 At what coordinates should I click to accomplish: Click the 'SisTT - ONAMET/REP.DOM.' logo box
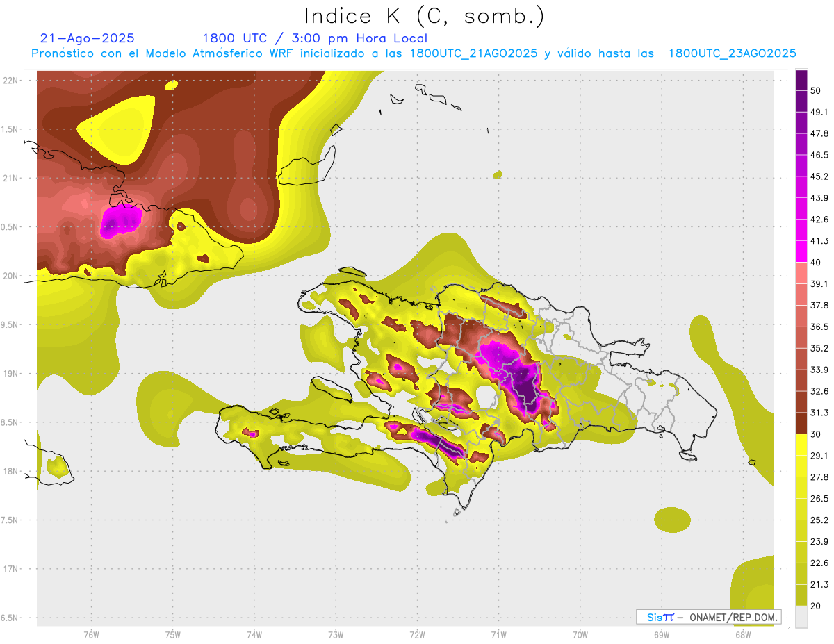(708, 617)
